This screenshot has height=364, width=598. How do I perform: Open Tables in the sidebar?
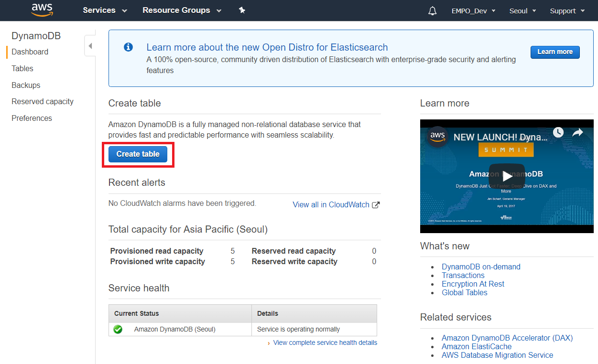[22, 68]
